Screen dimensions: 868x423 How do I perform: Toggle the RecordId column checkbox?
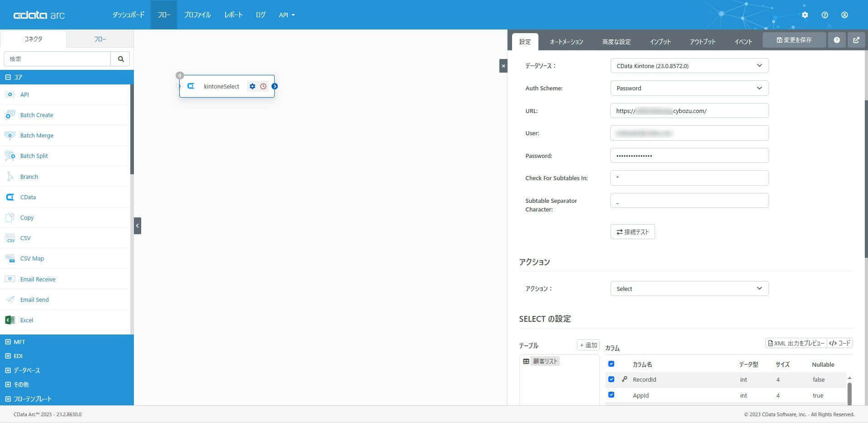[x=612, y=379]
